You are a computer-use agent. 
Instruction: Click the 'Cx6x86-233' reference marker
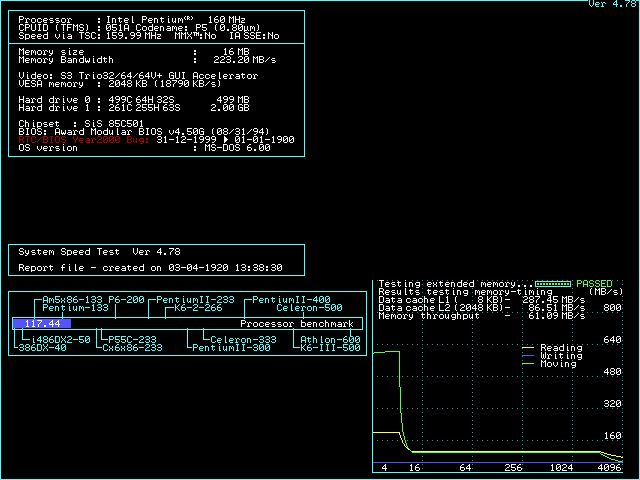pos(132,348)
